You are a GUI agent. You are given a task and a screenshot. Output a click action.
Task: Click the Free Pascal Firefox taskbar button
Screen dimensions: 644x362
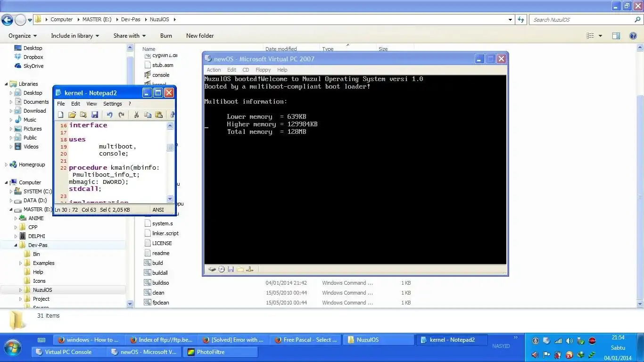click(306, 340)
